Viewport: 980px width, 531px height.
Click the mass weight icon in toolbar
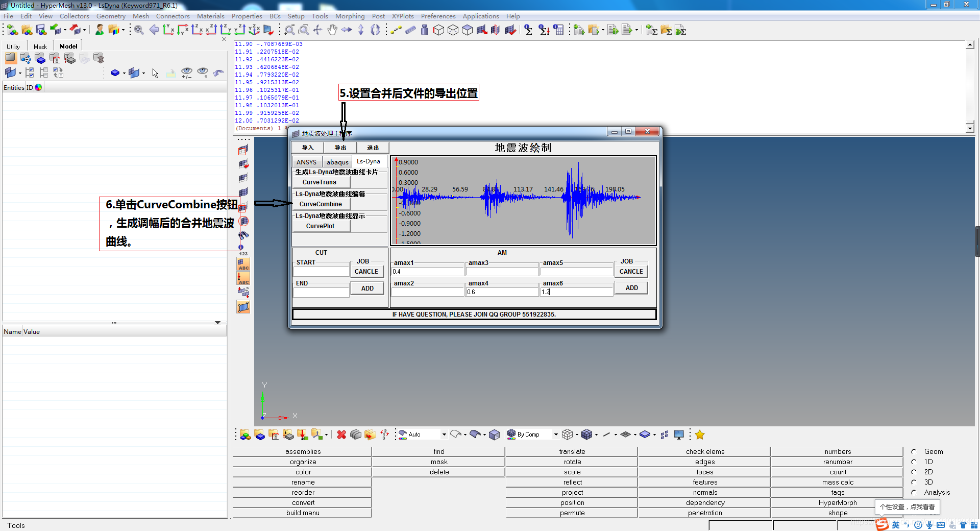point(424,30)
